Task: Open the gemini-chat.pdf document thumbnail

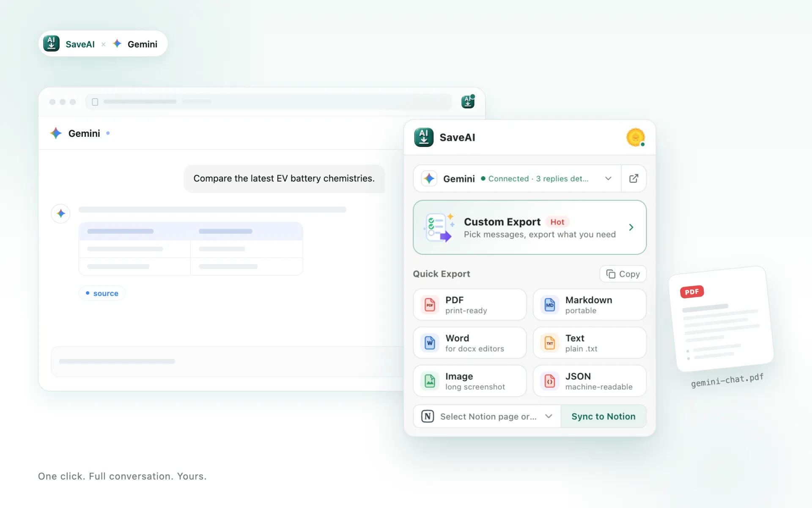Action: 721,318
